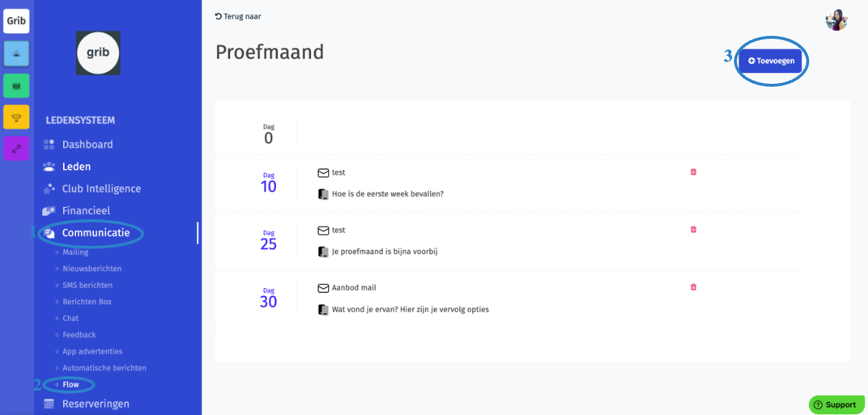Open the Leden menu item
Viewport: 868px width, 415px height.
pos(76,166)
